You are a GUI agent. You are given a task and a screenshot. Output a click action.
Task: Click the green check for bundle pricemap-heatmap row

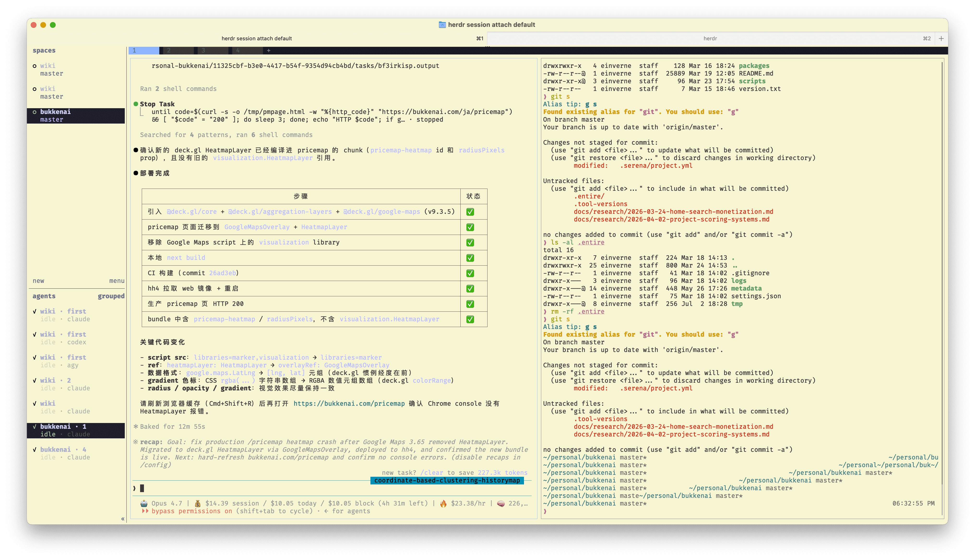click(470, 320)
